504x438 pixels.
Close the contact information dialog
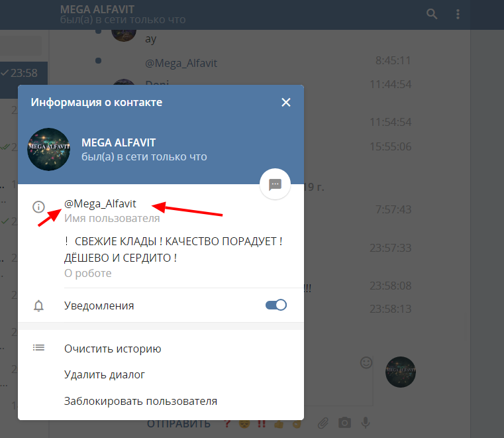pos(285,102)
